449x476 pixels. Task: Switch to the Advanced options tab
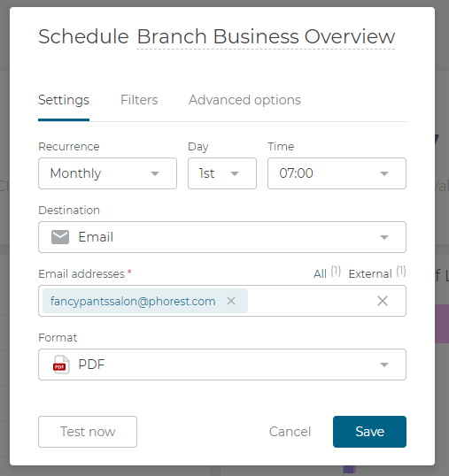tap(244, 100)
